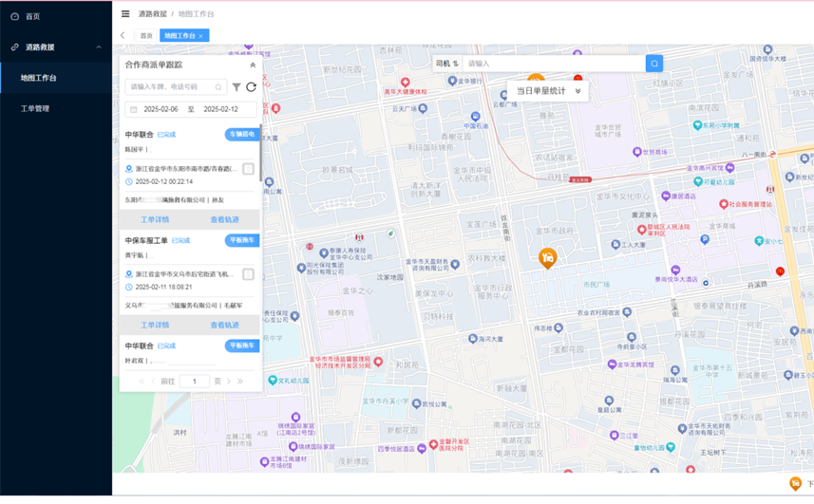Image resolution: width=814 pixels, height=504 pixels.
Task: Click the orange rescue vehicle marker near 金华市政府
Action: 547,258
